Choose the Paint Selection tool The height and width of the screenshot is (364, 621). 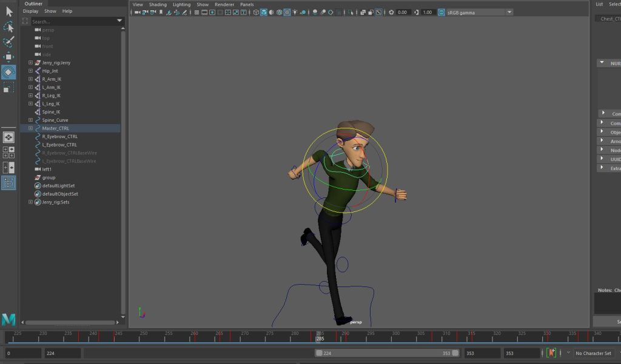tap(8, 42)
